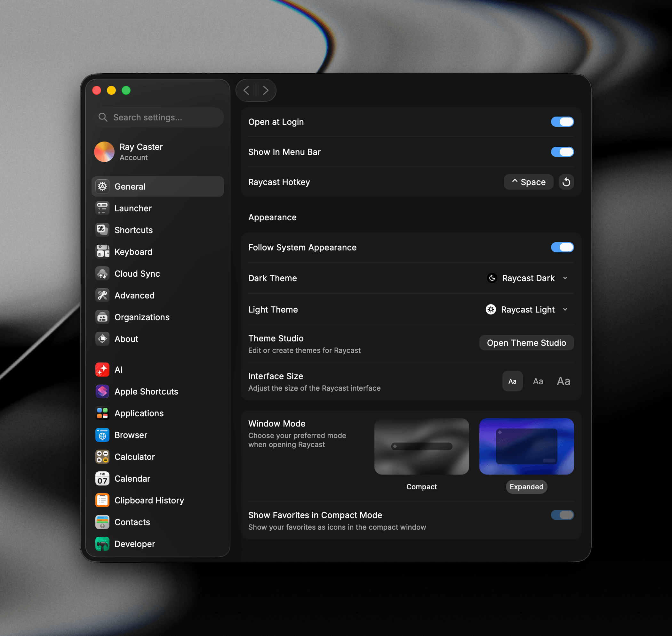This screenshot has width=672, height=636.
Task: Click the red AI sparkle icon
Action: pos(102,370)
